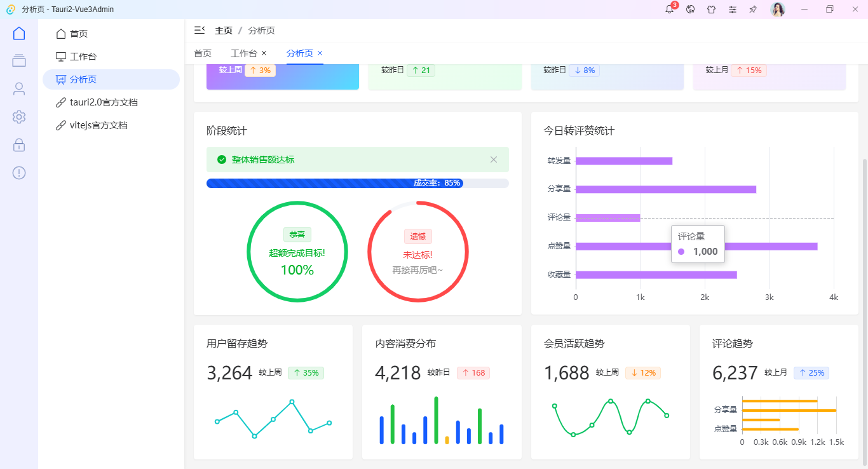The image size is (868, 469).
Task: Collapse sidebar menu toggle icon
Action: click(x=200, y=30)
